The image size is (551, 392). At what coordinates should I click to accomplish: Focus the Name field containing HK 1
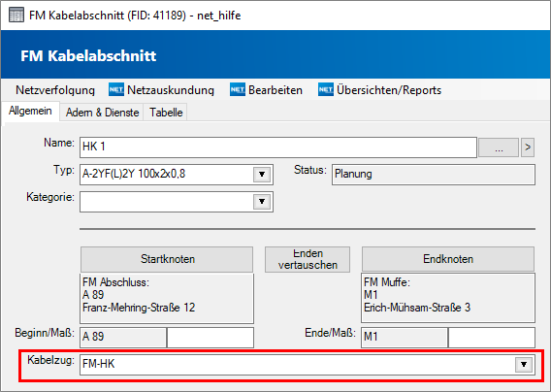(x=278, y=147)
